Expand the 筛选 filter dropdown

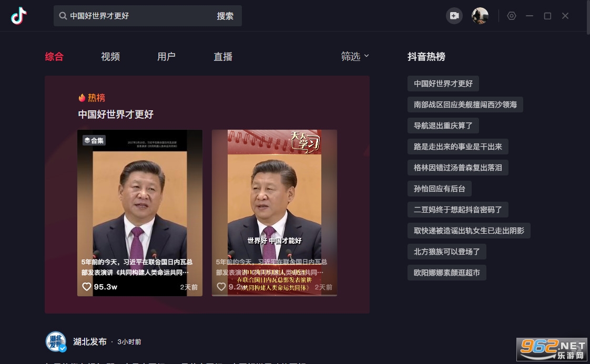(x=355, y=56)
